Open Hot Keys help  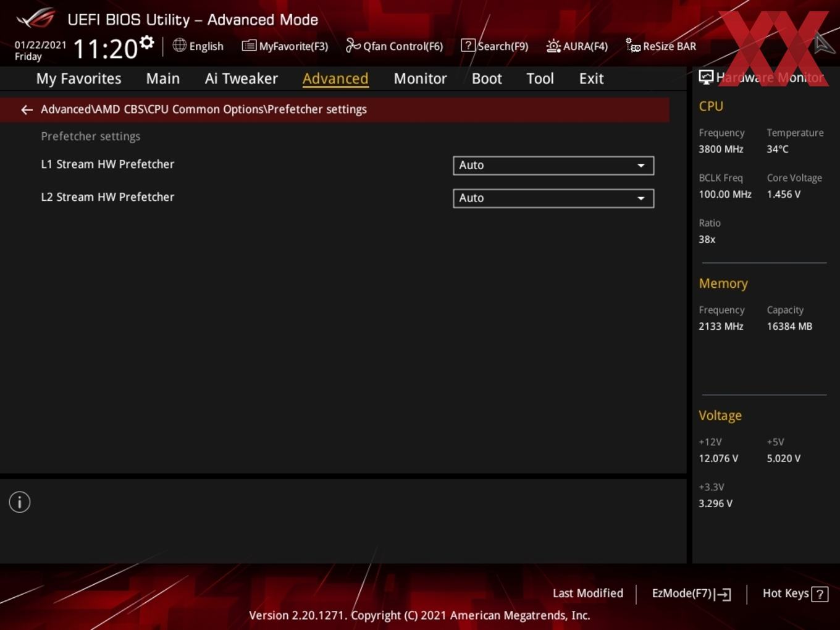(x=795, y=594)
